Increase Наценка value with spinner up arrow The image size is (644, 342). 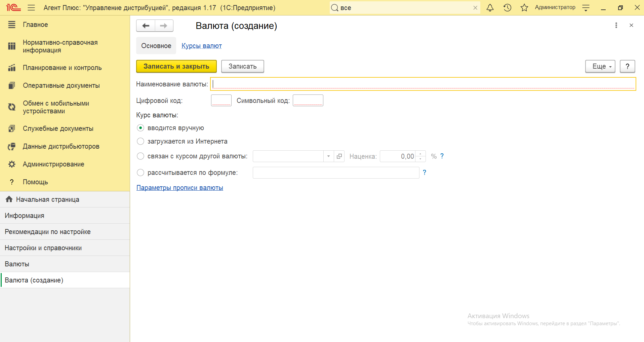[420, 154]
